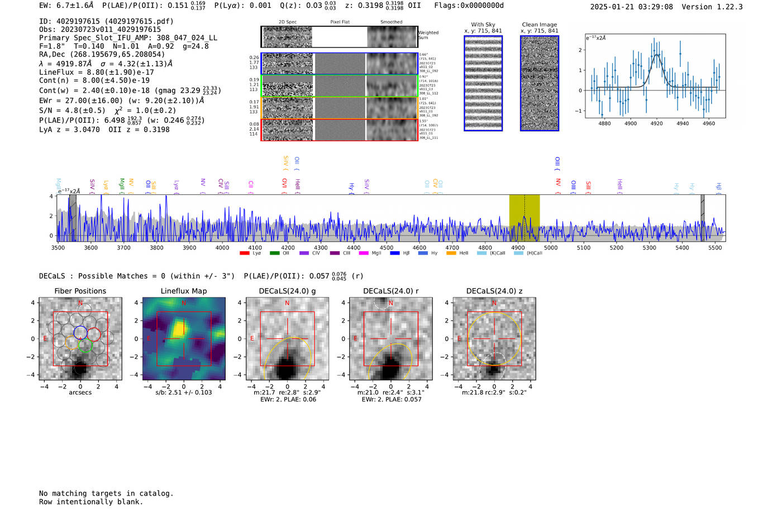The height and width of the screenshot is (532, 782).
Task: Click the "s/b: 2.51 +/- 0.103" caption
Action: (184, 392)
